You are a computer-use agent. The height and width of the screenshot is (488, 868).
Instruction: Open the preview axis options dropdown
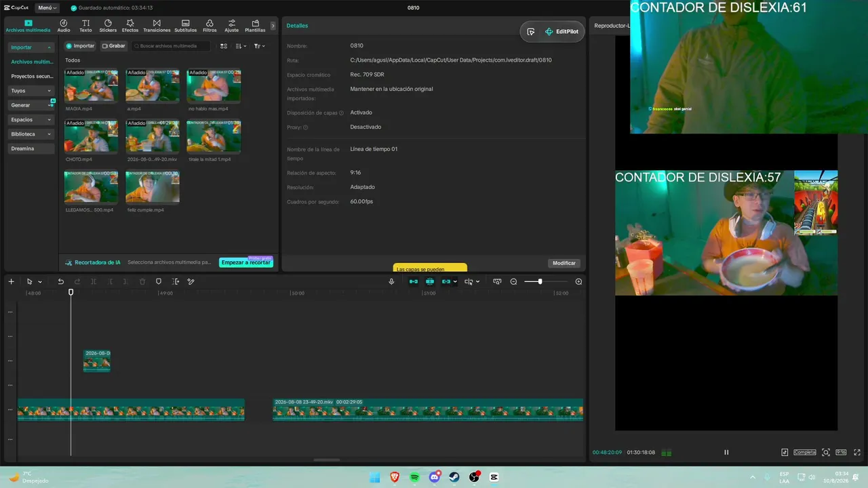tap(478, 282)
